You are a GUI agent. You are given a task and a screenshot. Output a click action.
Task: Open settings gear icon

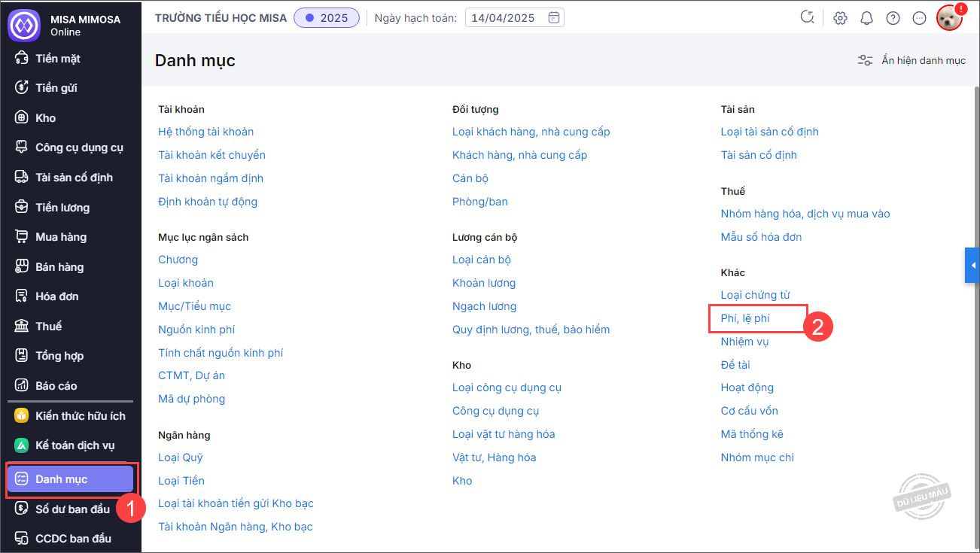point(840,18)
